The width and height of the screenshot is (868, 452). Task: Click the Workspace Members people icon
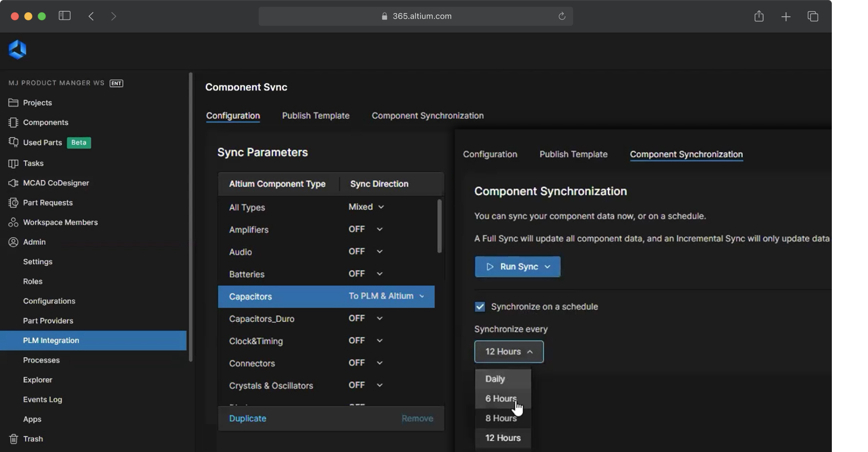coord(13,222)
